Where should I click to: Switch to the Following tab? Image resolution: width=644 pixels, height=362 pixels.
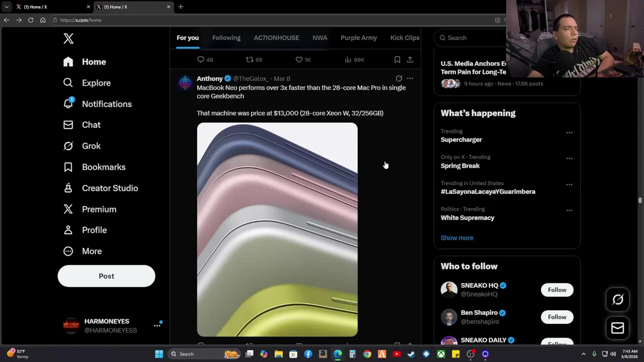tap(226, 38)
